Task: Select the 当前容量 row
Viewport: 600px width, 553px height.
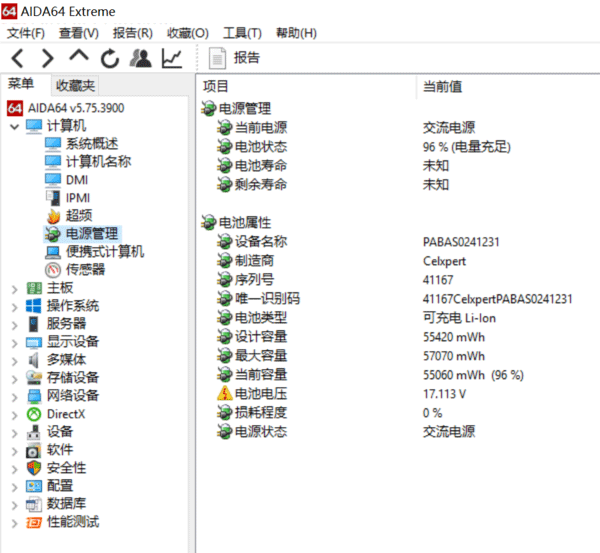Action: tap(261, 375)
